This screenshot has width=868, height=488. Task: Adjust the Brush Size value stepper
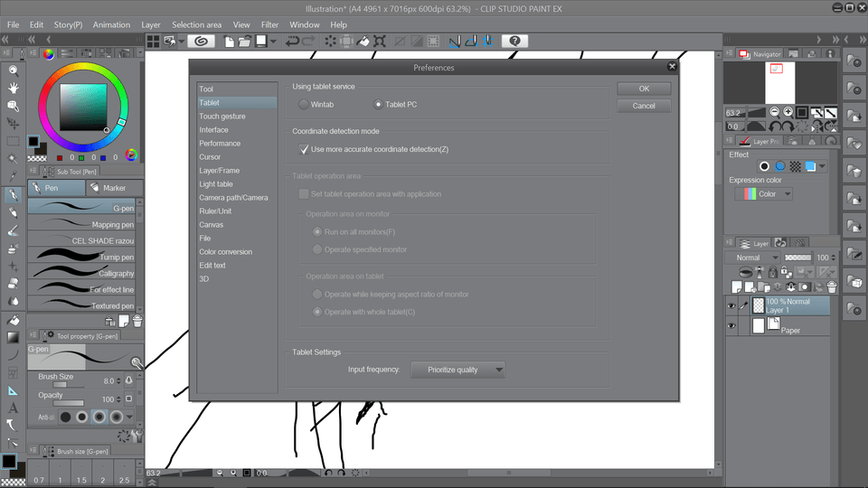tap(118, 380)
